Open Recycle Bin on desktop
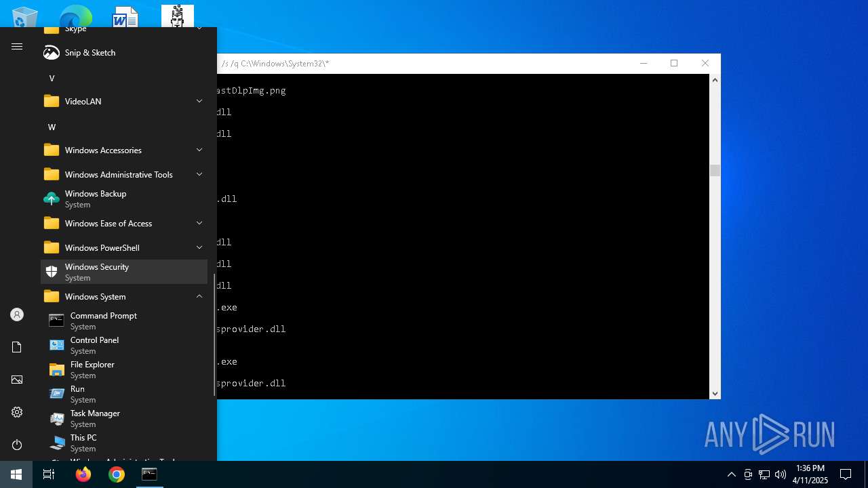Screen dimensions: 868x488 click(x=26, y=17)
